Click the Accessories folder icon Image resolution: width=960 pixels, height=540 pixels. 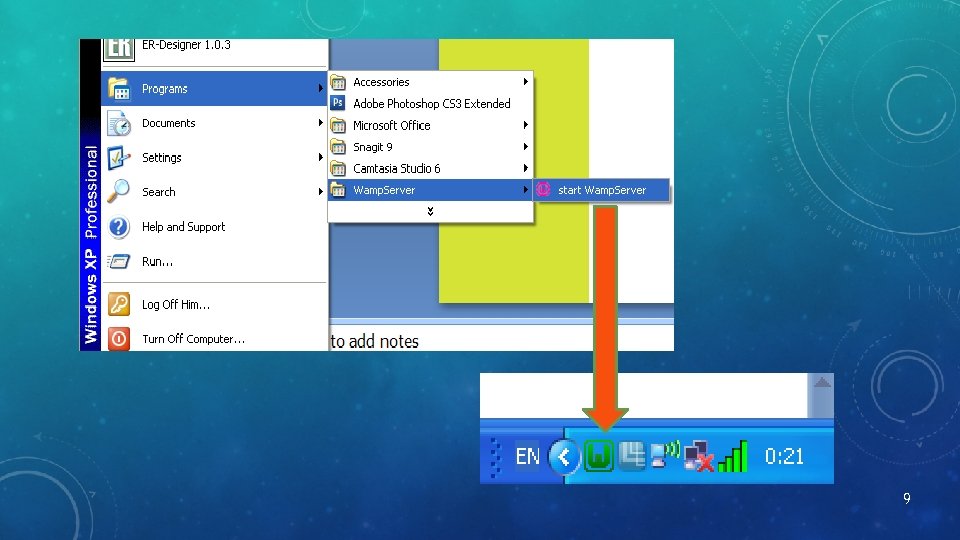pyautogui.click(x=338, y=82)
